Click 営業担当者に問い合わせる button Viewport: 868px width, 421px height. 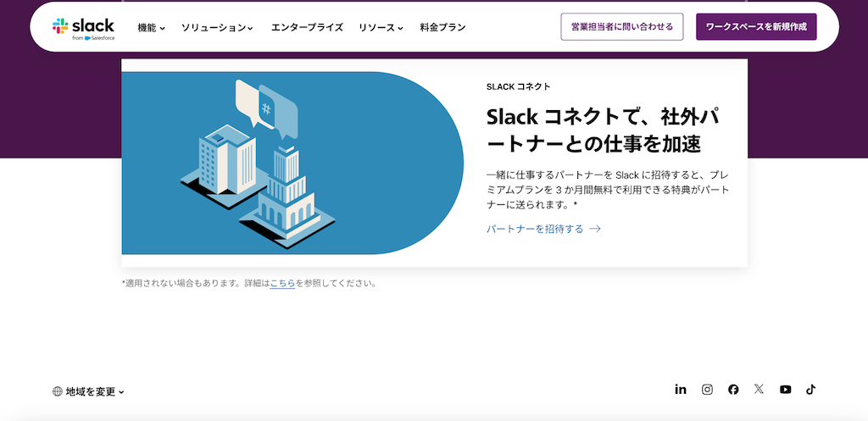click(622, 26)
